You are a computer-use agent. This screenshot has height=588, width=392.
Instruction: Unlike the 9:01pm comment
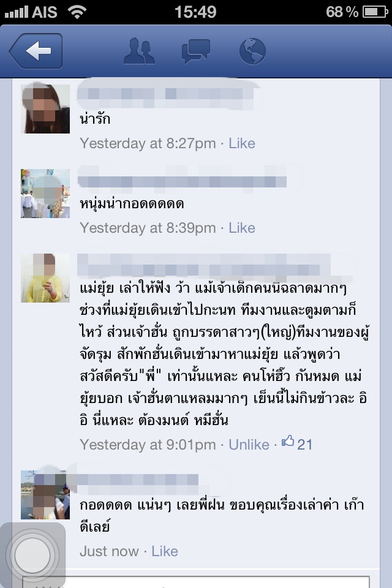pos(249,445)
